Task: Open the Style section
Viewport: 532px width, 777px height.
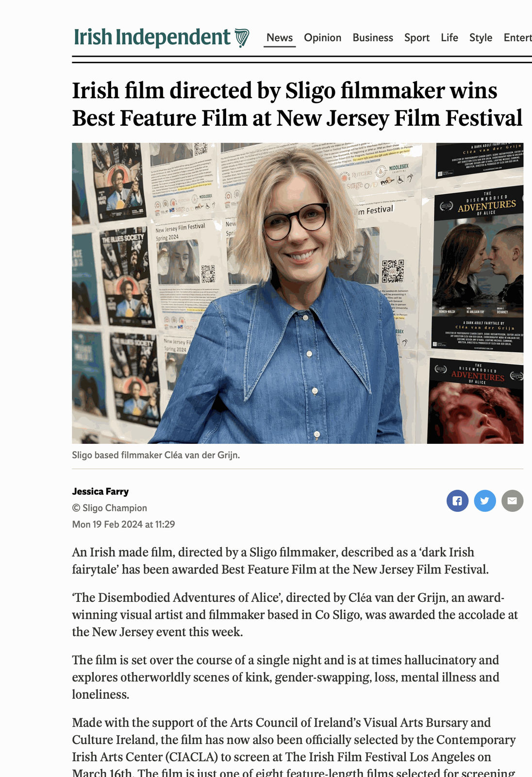Action: 481,38
